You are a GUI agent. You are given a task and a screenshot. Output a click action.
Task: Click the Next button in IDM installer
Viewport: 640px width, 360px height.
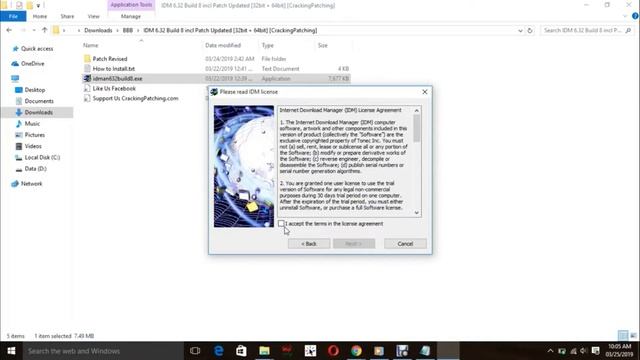click(x=354, y=244)
